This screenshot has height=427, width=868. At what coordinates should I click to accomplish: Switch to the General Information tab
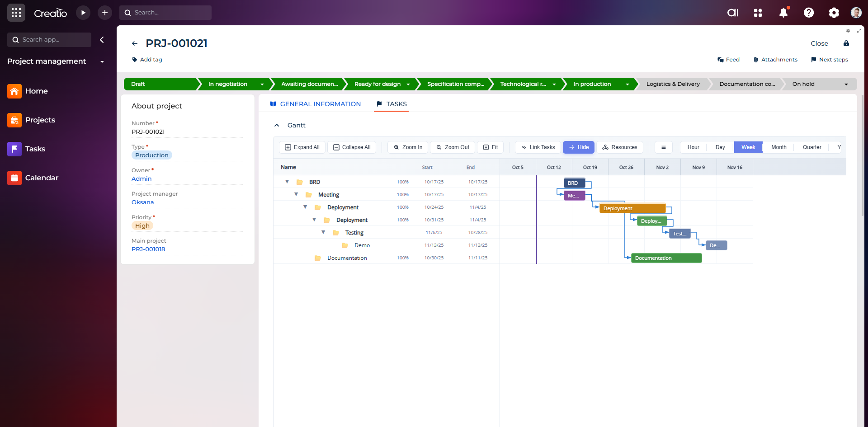coord(320,104)
